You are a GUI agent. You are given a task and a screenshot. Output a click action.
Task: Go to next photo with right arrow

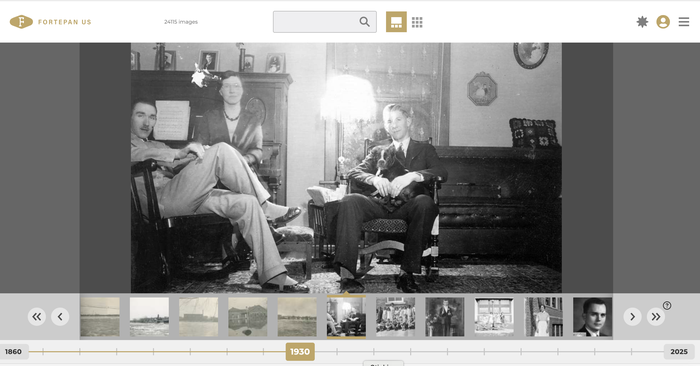click(x=632, y=317)
